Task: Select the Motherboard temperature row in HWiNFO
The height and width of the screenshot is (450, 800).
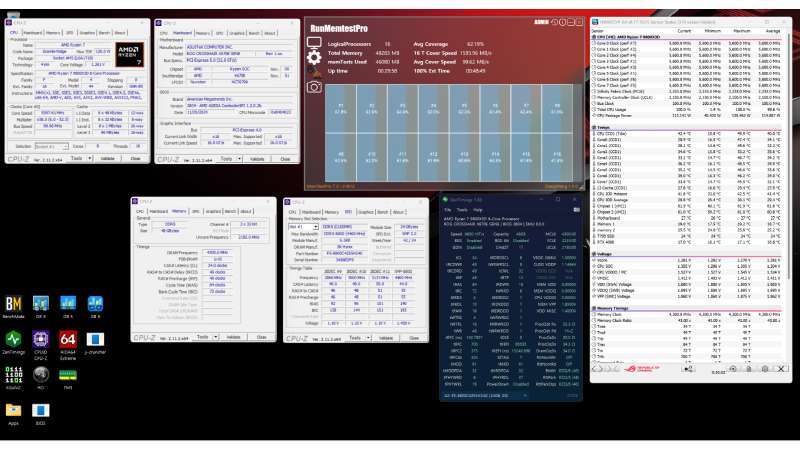Action: pyautogui.click(x=686, y=218)
